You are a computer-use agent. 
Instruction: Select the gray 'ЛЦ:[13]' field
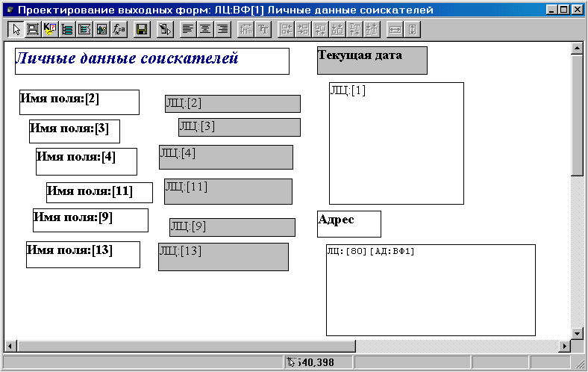223,257
